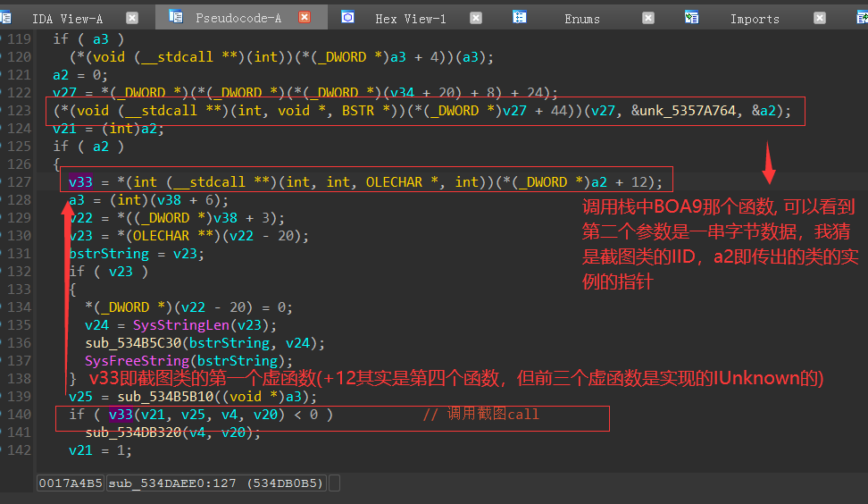Click the Pseudocode-A tab icon

[x=176, y=17]
